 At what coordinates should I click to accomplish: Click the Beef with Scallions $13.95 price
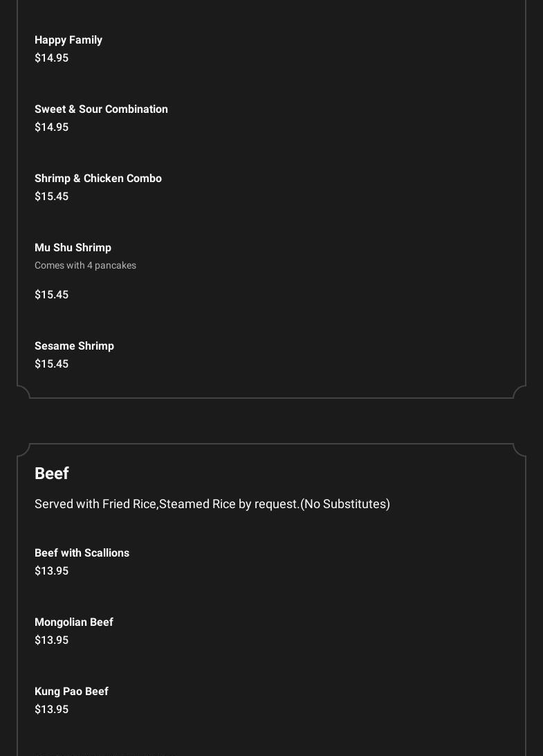(x=51, y=571)
